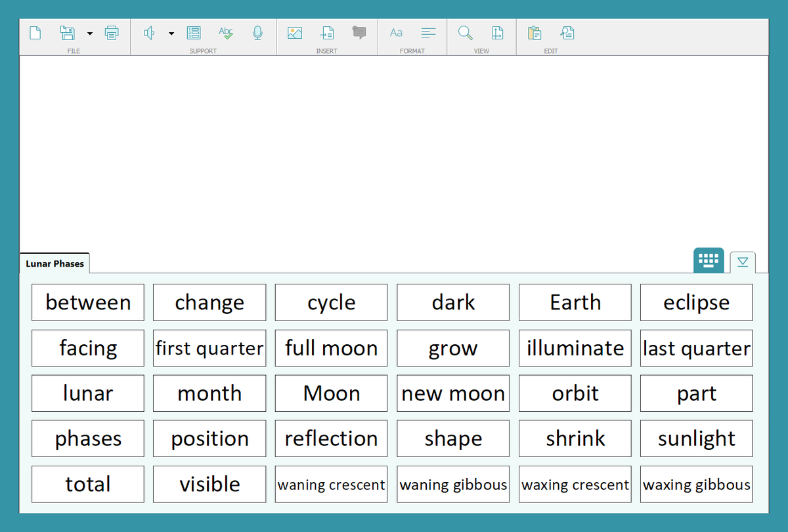Viewport: 788px width, 532px height.
Task: Open the line spacing options in Format
Action: click(x=428, y=32)
